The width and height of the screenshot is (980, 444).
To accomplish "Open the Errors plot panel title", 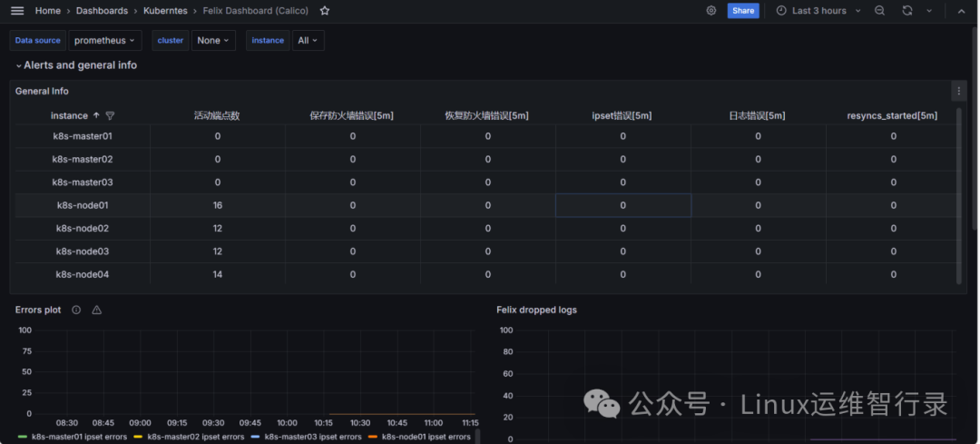I will coord(38,310).
